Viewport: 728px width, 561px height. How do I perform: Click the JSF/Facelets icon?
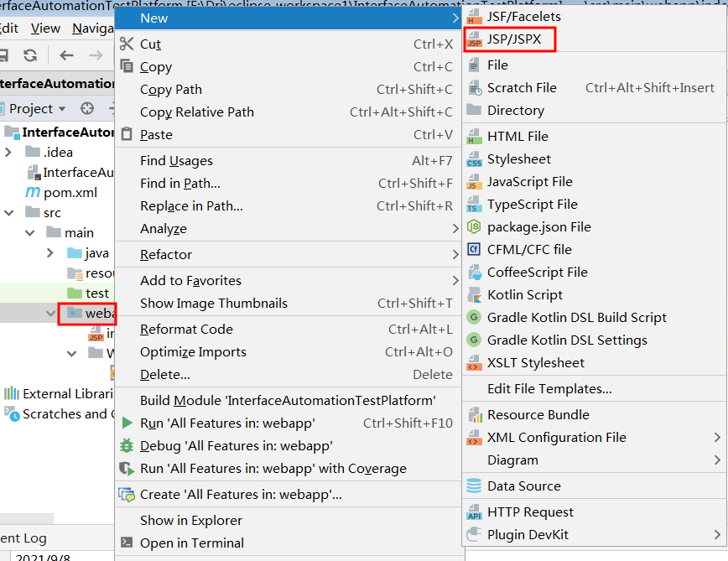474,17
